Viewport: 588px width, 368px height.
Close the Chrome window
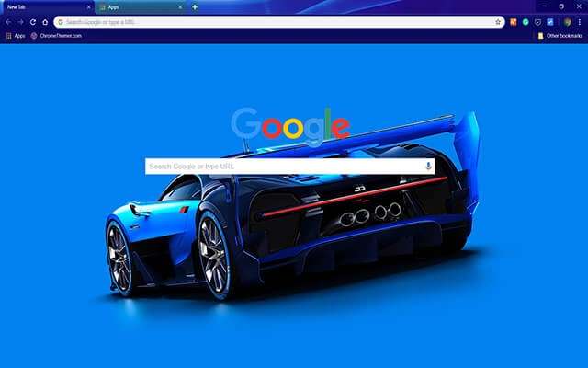[x=579, y=6]
